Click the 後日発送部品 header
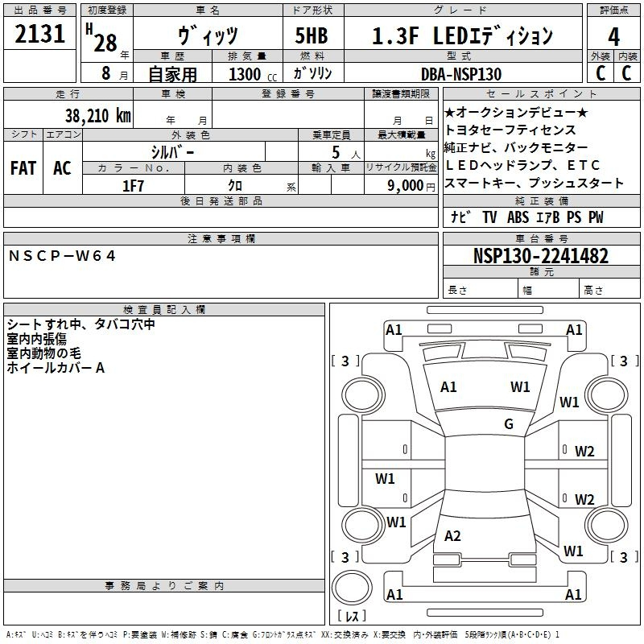644x644 pixels. (x=221, y=200)
